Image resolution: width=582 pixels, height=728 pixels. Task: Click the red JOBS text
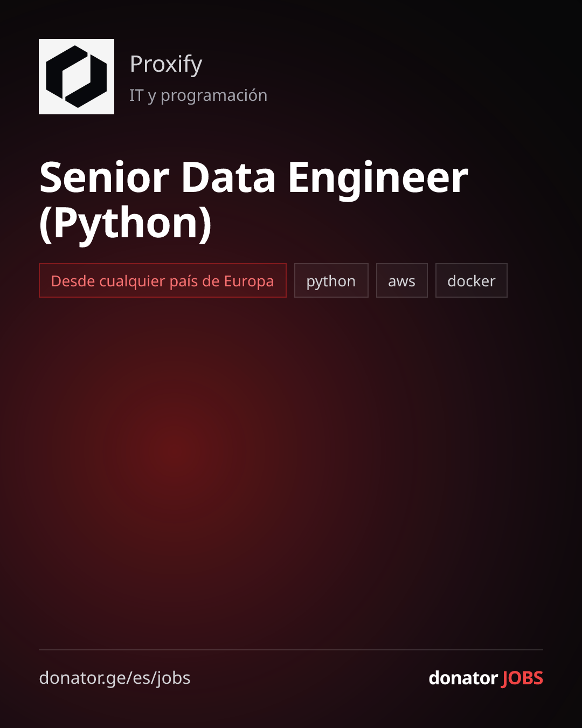522,678
